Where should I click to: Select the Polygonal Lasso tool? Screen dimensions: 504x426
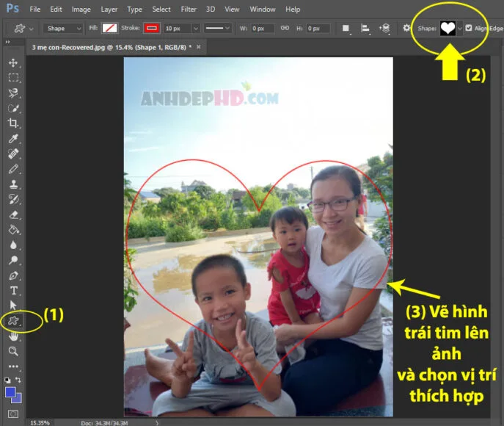(x=13, y=93)
